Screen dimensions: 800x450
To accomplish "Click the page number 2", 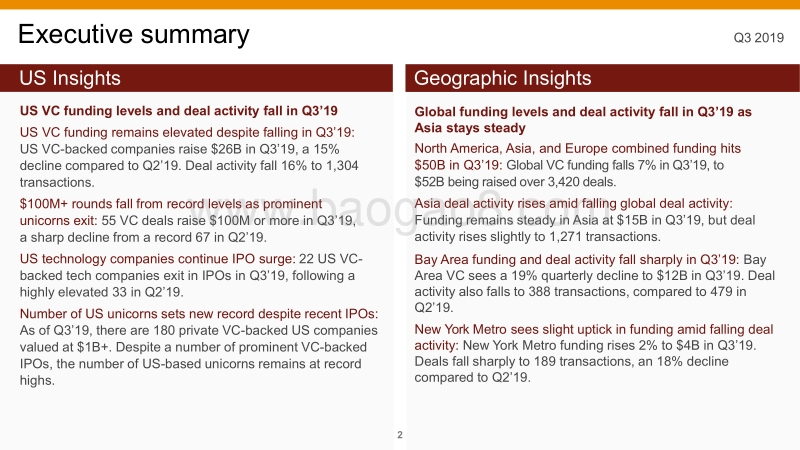I will click(400, 435).
